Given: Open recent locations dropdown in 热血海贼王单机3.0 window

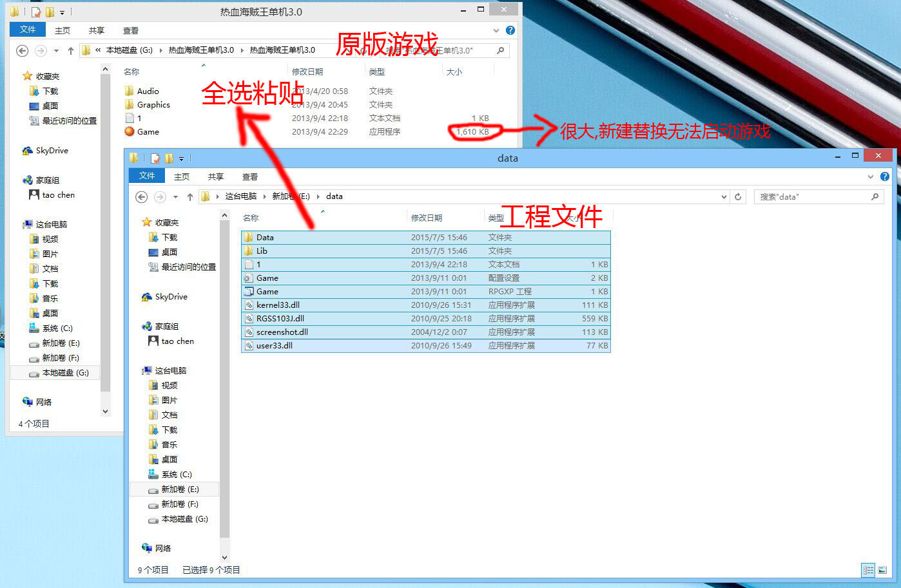Looking at the screenshot, I should tap(56, 50).
